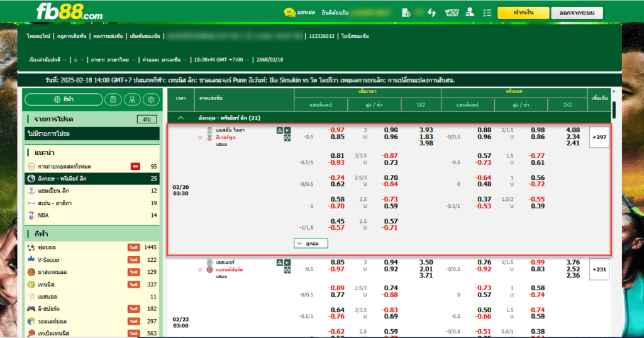The width and height of the screenshot is (644, 338).
Task: Play live stream for Aston Villa match
Action: click(287, 130)
